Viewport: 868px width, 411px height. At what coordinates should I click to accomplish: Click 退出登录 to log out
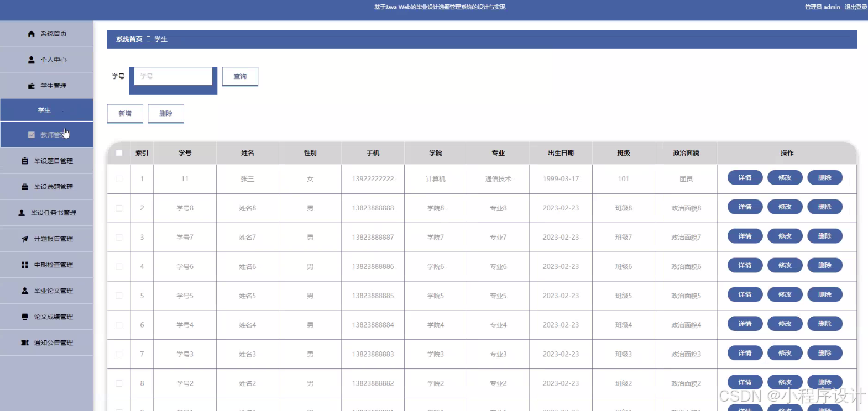coord(856,7)
